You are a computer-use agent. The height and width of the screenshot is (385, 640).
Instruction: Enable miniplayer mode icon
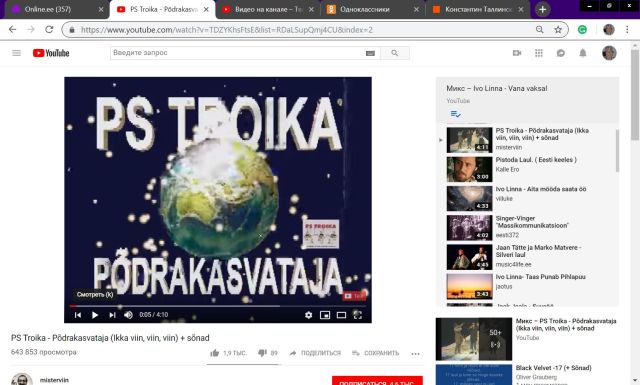[x=325, y=315]
